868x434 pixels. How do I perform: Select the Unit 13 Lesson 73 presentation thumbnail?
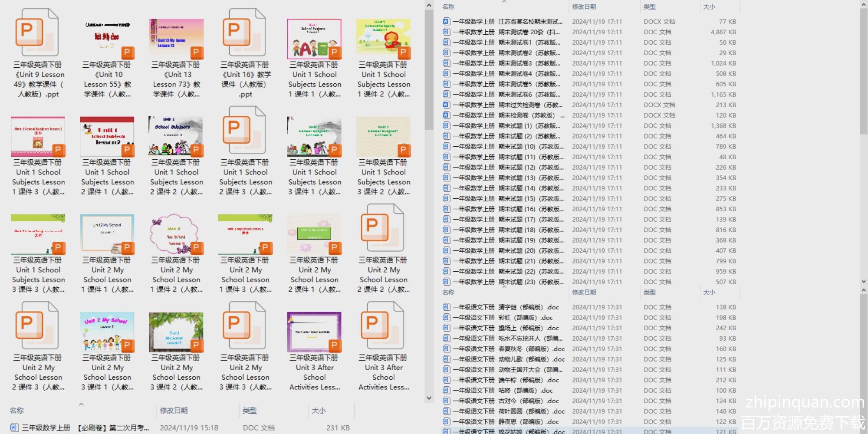[176, 39]
